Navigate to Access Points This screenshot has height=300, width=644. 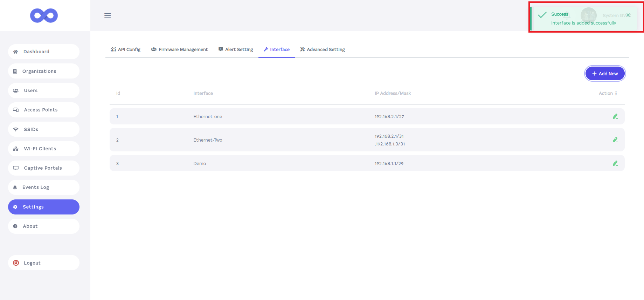[x=44, y=110]
